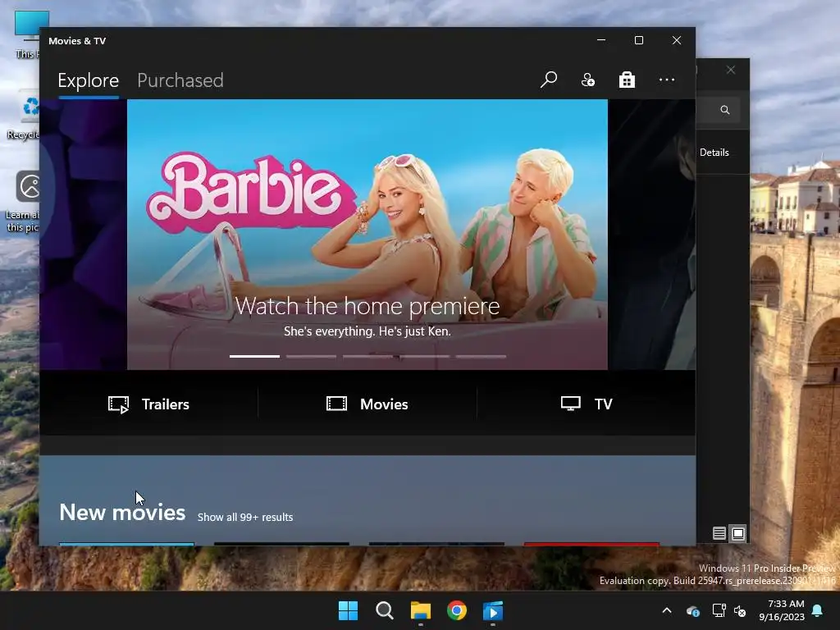Open the clock and date flyout

[782, 610]
